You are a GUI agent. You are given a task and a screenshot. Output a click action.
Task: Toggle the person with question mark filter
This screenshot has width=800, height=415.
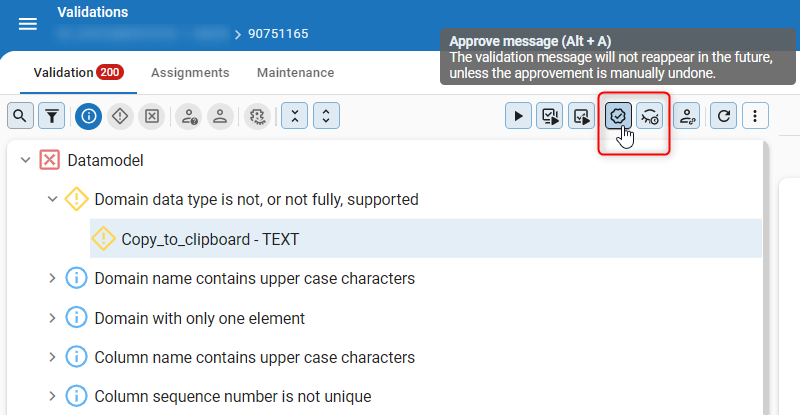189,116
